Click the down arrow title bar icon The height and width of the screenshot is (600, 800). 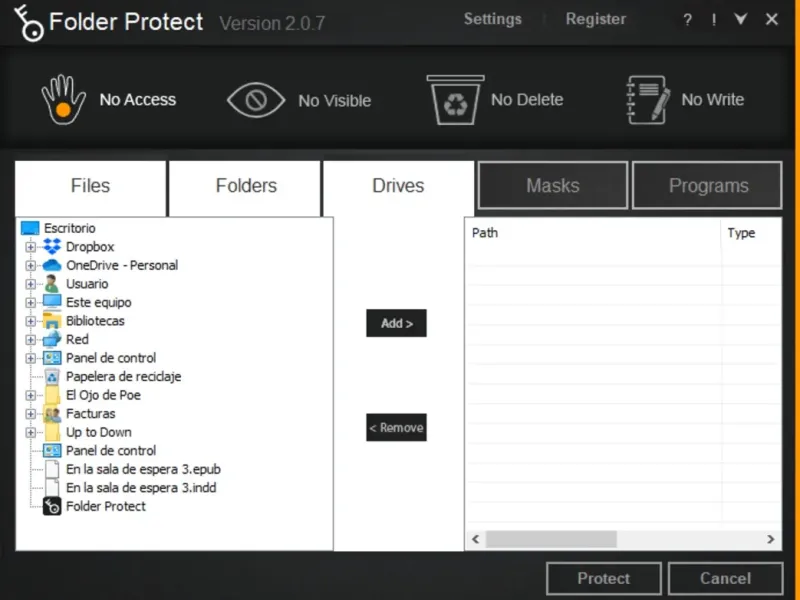(740, 19)
